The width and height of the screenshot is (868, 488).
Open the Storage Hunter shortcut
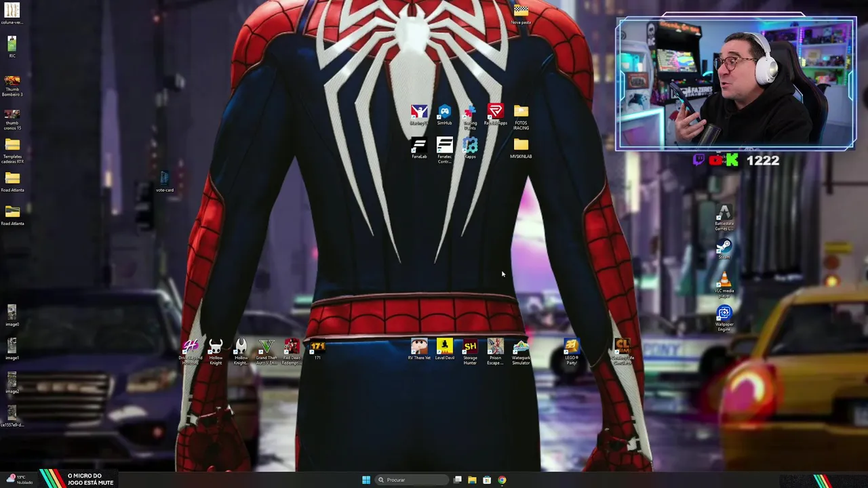tap(470, 352)
